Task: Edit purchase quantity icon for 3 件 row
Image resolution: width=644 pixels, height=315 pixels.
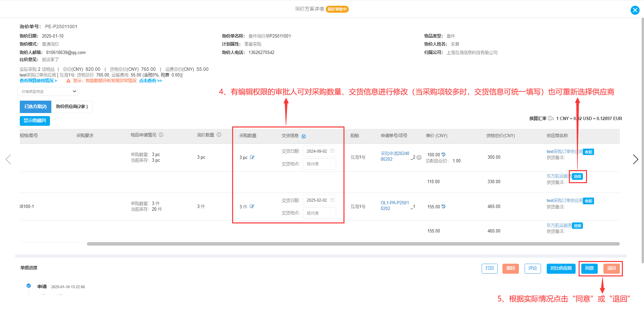Action: 252,207
